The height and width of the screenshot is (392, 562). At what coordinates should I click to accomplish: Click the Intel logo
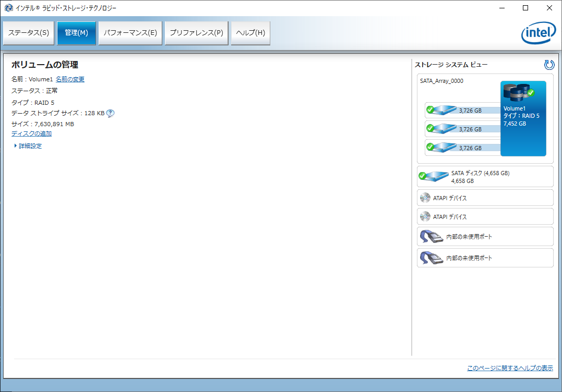pyautogui.click(x=539, y=33)
